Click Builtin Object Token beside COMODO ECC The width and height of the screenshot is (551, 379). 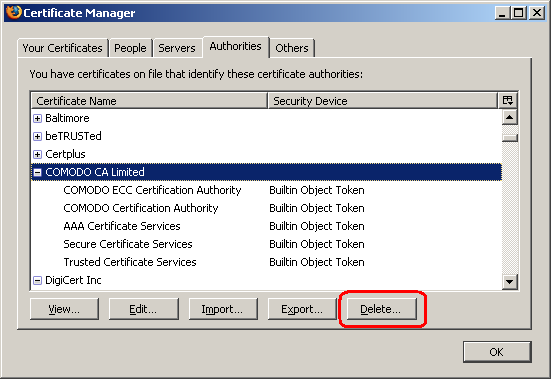pos(317,190)
